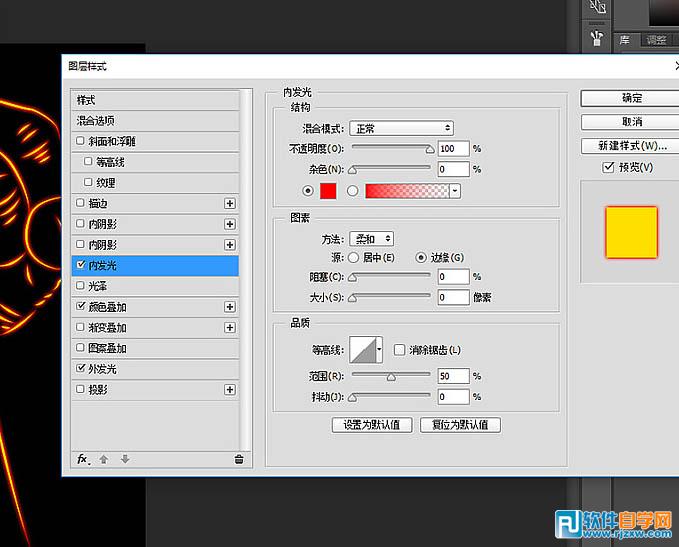Viewport: 679px width, 547px height.
Task: Delete effect using the trash can icon
Action: (239, 459)
